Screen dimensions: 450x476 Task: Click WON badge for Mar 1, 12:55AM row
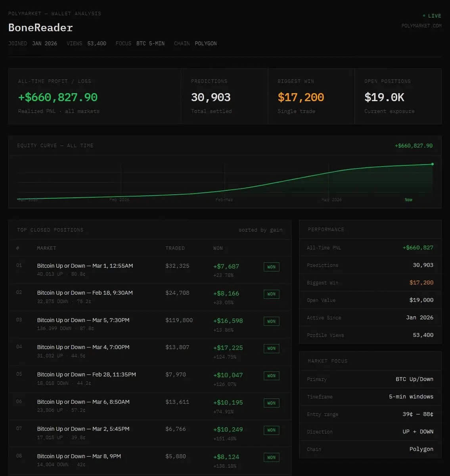coord(271,267)
